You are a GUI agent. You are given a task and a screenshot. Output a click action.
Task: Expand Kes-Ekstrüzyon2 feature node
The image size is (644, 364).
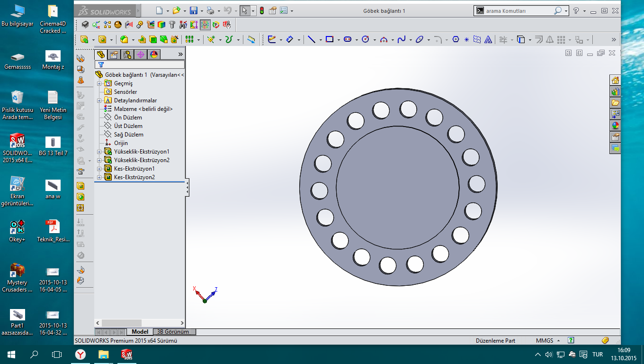[x=99, y=177]
